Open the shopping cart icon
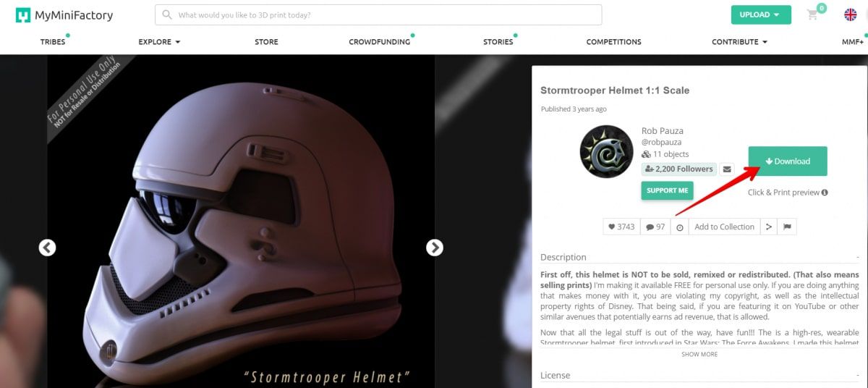Viewport: 868px width, 388px height. pyautogui.click(x=813, y=14)
